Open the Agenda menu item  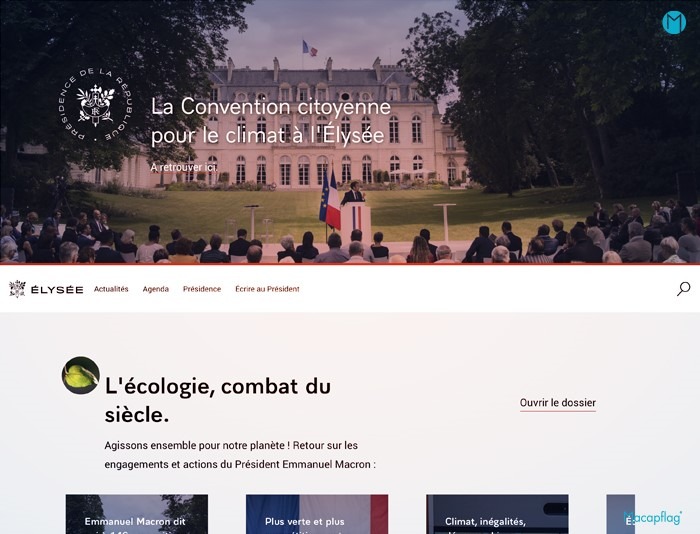(x=156, y=289)
